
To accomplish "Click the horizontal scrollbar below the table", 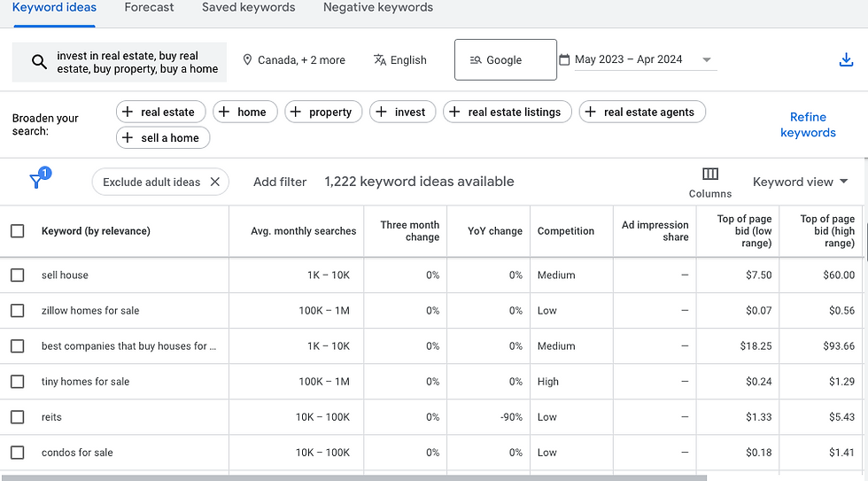I will pyautogui.click(x=354, y=477).
